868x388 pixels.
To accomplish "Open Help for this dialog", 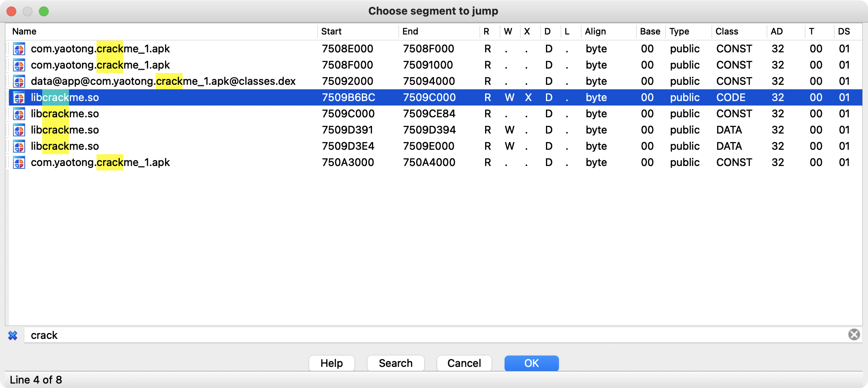I will click(x=331, y=363).
